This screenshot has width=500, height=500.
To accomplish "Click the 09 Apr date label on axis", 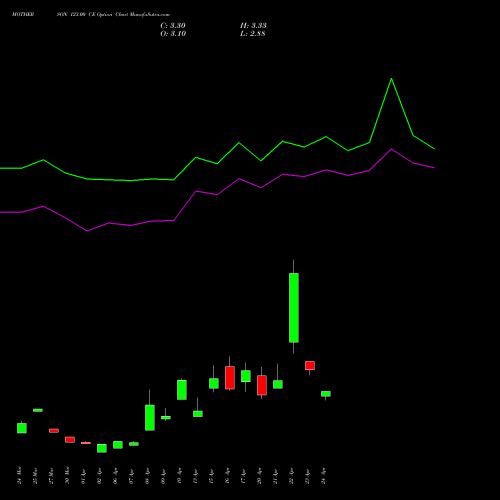I will [x=164, y=476].
